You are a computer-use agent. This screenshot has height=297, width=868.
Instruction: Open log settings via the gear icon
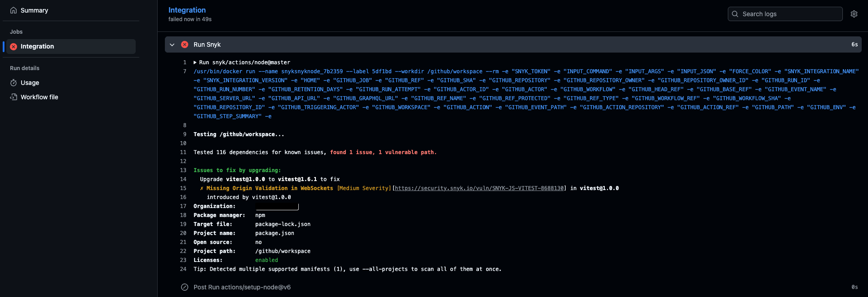(x=854, y=14)
